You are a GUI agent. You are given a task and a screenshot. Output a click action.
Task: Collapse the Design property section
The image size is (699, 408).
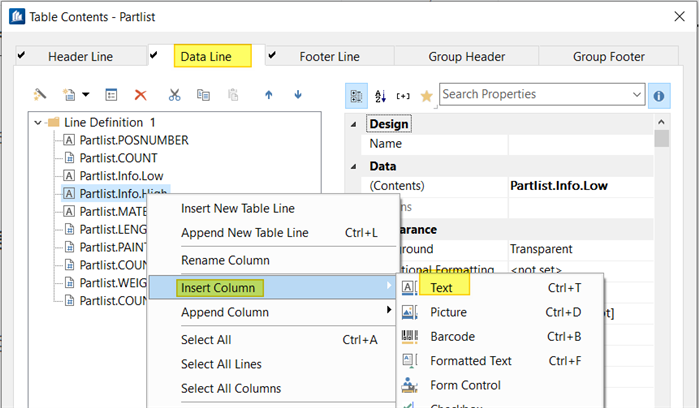355,124
